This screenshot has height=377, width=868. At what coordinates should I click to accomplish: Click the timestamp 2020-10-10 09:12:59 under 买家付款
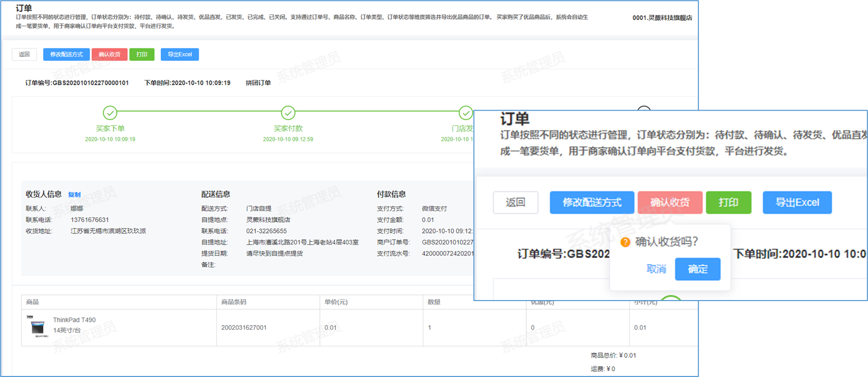click(288, 139)
